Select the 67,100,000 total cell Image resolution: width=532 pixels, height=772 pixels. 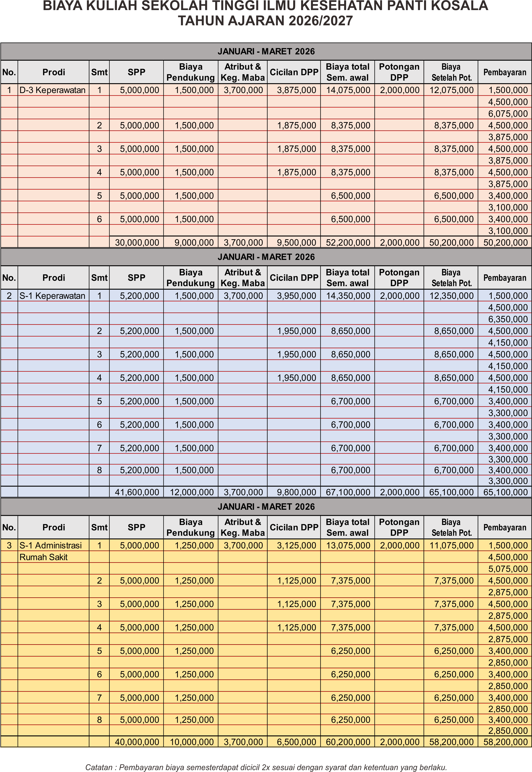pyautogui.click(x=348, y=492)
